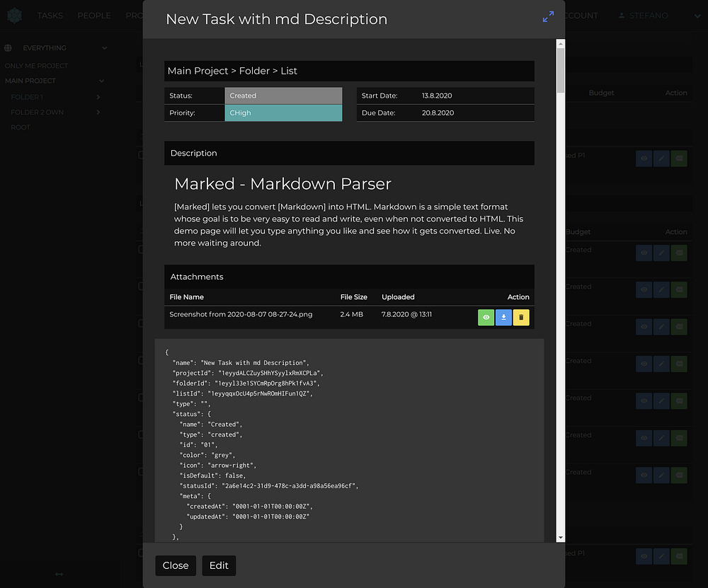Open the PEOPLE menu in background
Image resolution: width=708 pixels, height=588 pixels.
pyautogui.click(x=94, y=16)
